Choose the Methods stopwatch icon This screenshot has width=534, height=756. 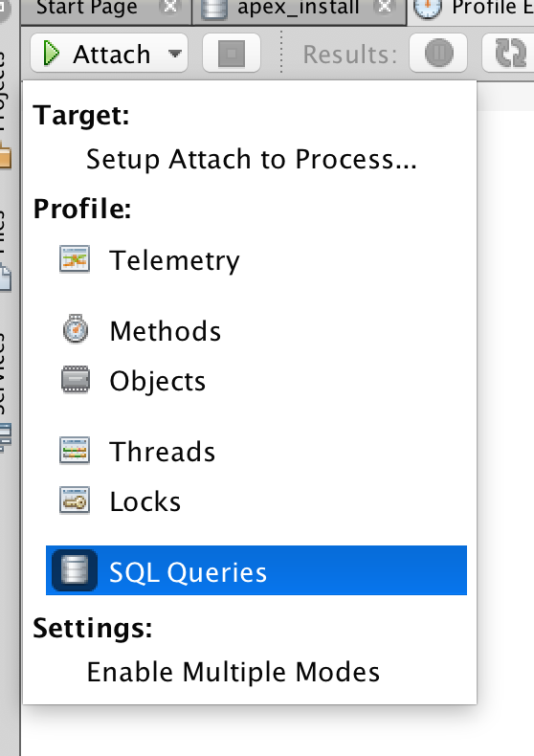coord(76,330)
